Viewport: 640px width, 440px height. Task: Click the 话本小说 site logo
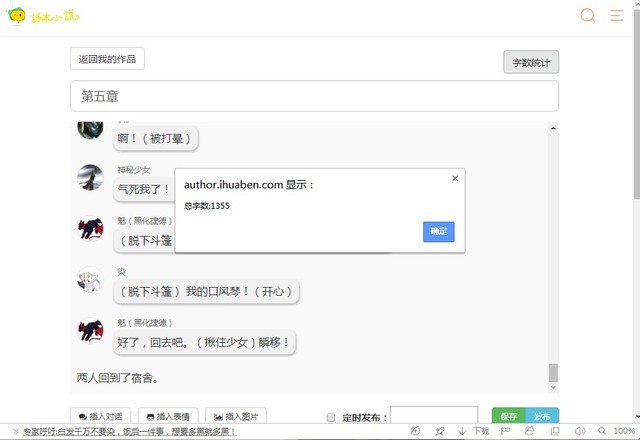pos(33,16)
